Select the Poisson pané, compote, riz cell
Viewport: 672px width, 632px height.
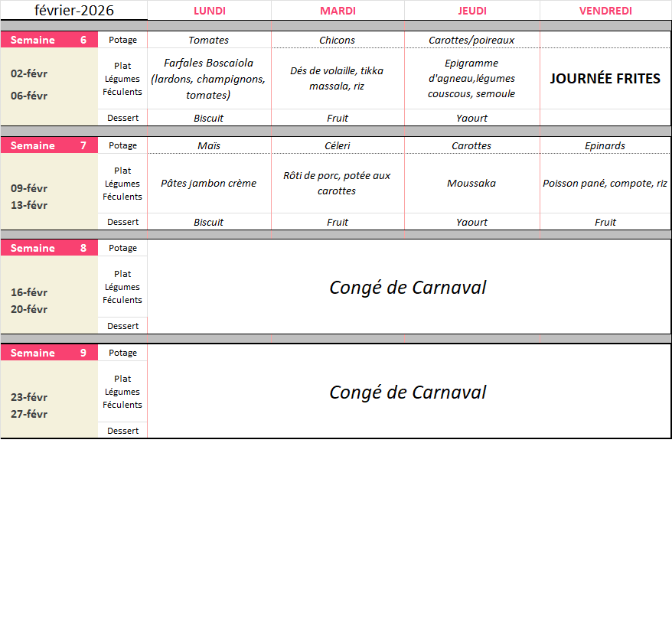pos(605,184)
